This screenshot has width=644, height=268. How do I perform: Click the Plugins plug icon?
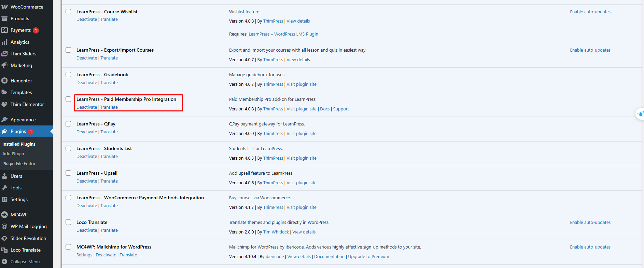tap(4, 131)
